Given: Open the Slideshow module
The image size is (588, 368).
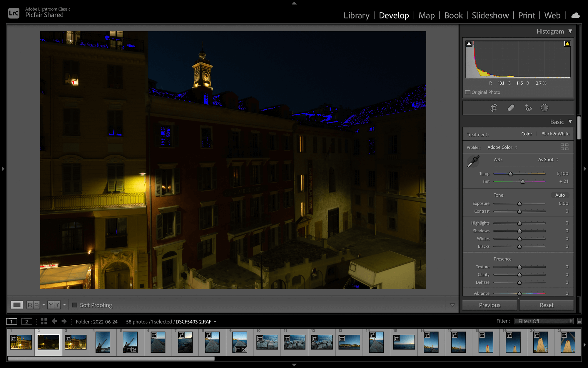Looking at the screenshot, I should coord(490,15).
